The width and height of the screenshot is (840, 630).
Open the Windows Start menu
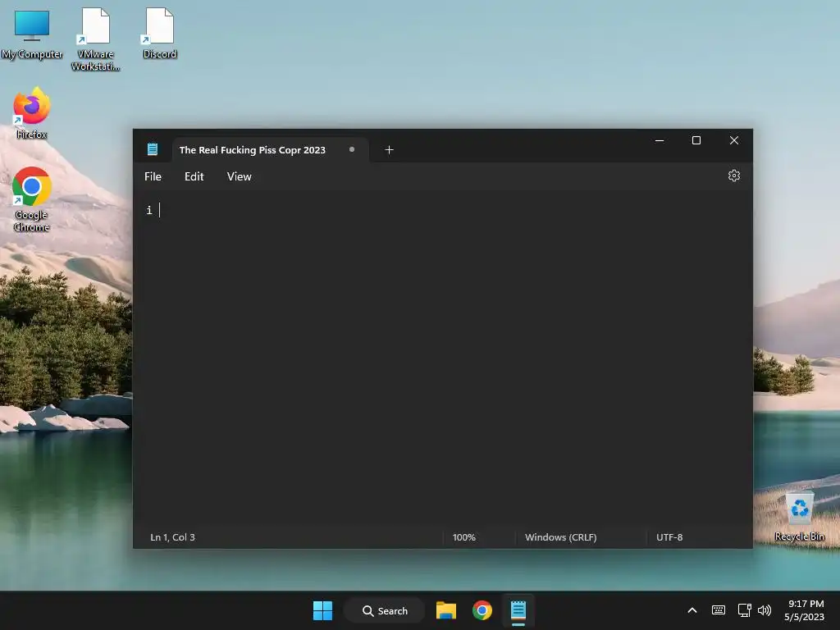(x=322, y=610)
